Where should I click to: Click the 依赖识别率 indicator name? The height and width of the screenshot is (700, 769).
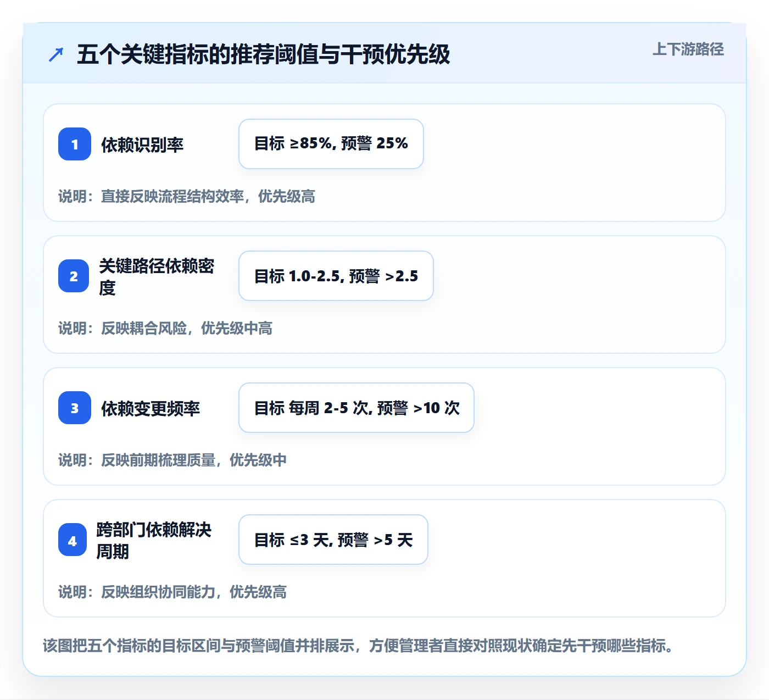coord(142,145)
